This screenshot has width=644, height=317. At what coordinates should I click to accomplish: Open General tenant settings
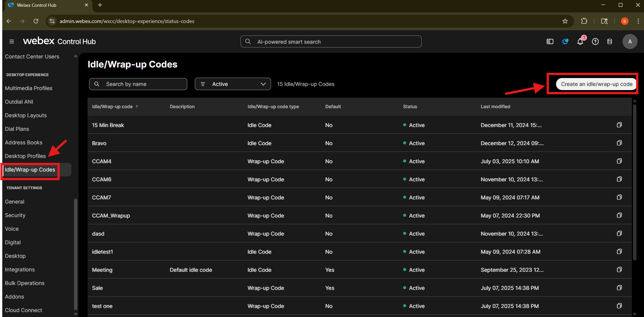15,202
